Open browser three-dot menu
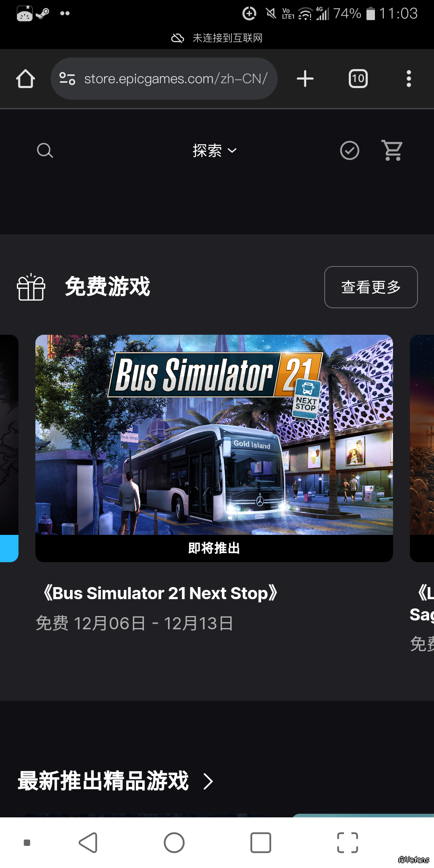 click(x=409, y=79)
